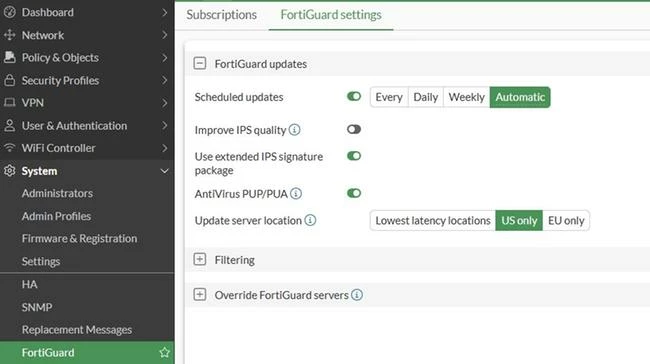650x364 pixels.
Task: Select Every update schedule option
Action: 389,97
